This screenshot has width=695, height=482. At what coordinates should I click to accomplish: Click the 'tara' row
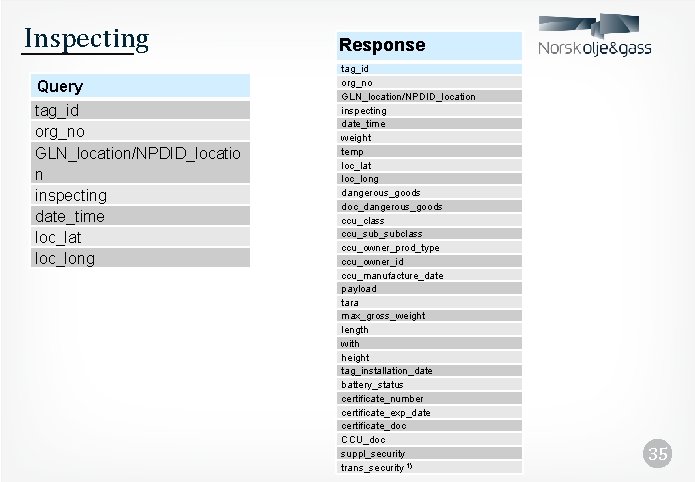click(x=429, y=302)
